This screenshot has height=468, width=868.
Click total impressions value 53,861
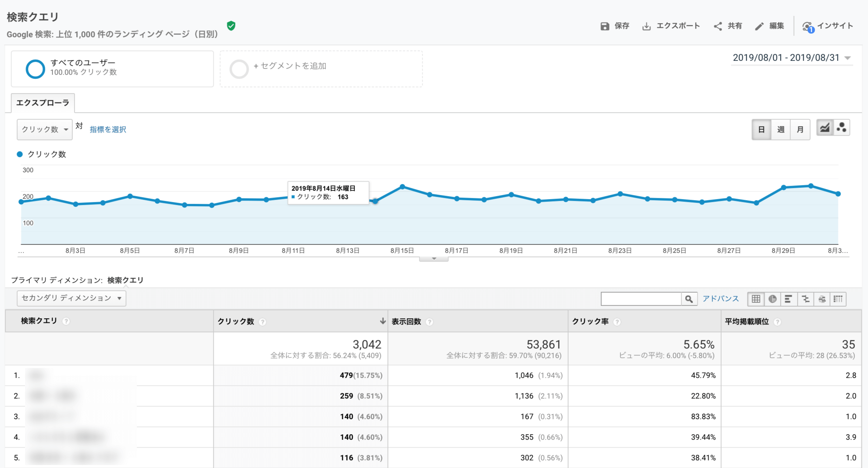(x=544, y=344)
